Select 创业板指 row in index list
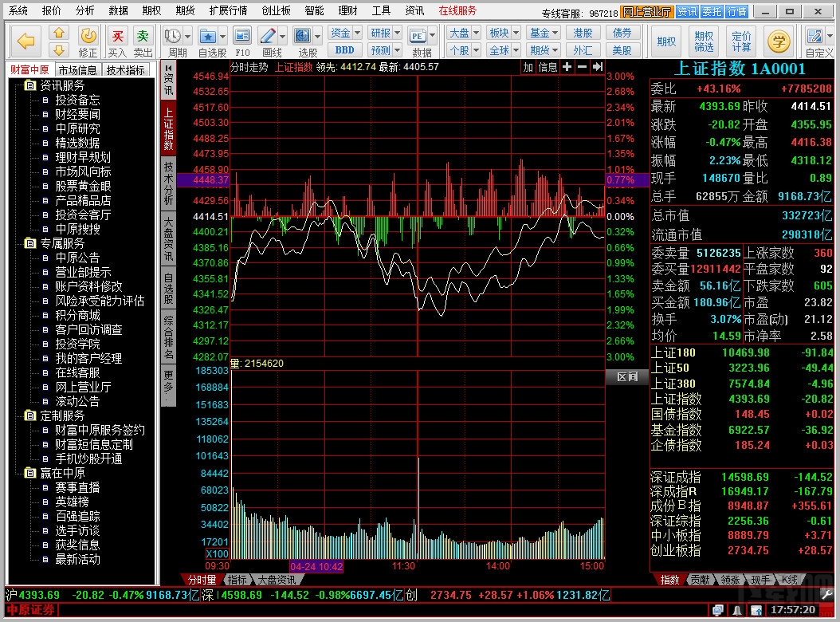The width and height of the screenshot is (840, 622). click(x=741, y=550)
